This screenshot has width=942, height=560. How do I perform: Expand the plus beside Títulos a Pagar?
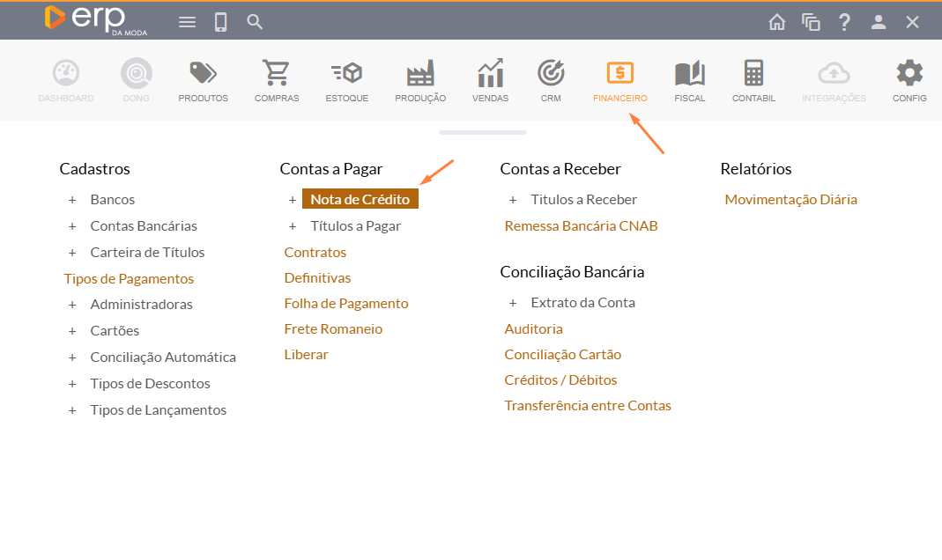tap(293, 226)
